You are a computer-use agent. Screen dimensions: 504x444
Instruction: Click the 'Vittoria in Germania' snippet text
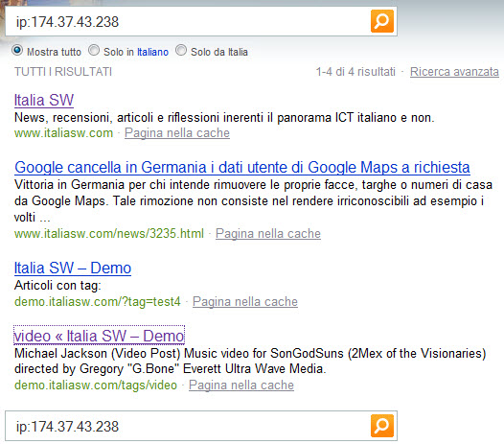tap(253, 201)
